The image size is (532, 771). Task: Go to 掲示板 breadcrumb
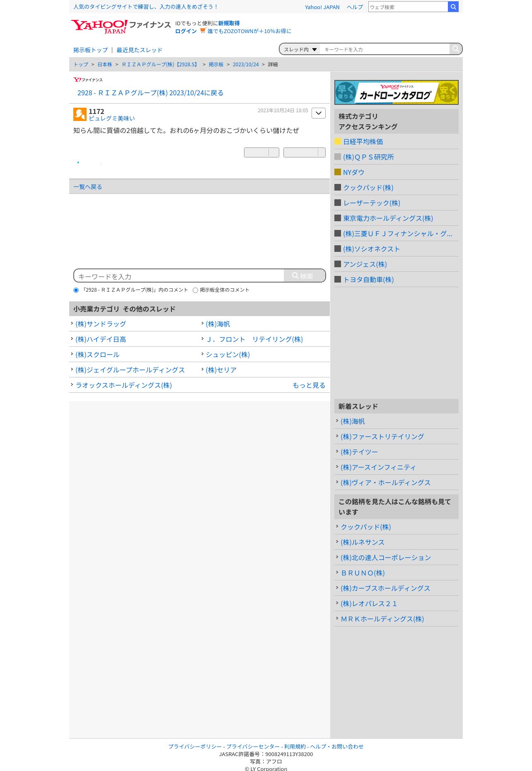tap(216, 65)
